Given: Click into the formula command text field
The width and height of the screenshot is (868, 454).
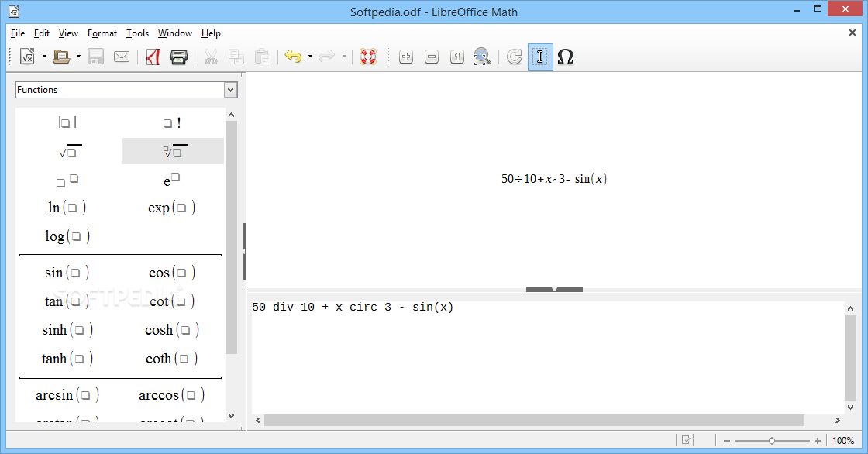Looking at the screenshot, I should tap(548, 358).
